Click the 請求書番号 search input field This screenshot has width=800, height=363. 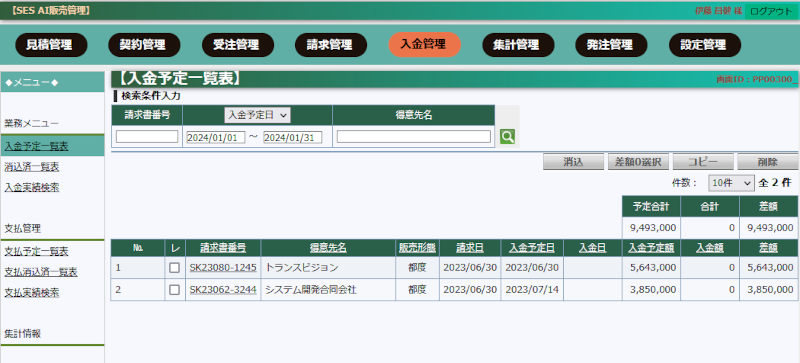(147, 136)
